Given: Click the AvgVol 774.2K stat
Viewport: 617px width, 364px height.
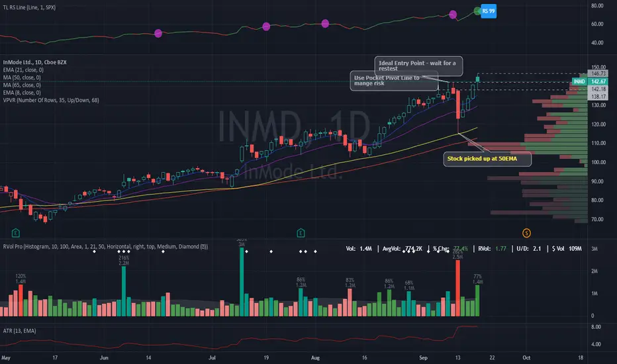Looking at the screenshot, I should (x=402, y=249).
